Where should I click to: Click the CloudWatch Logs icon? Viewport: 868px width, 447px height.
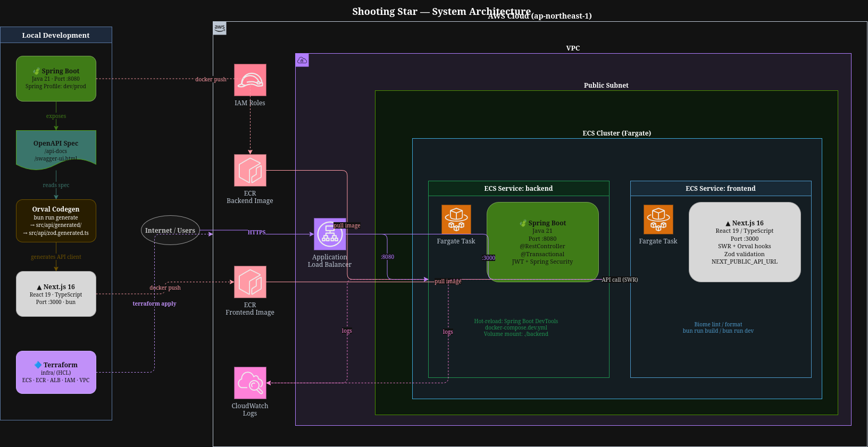[250, 383]
